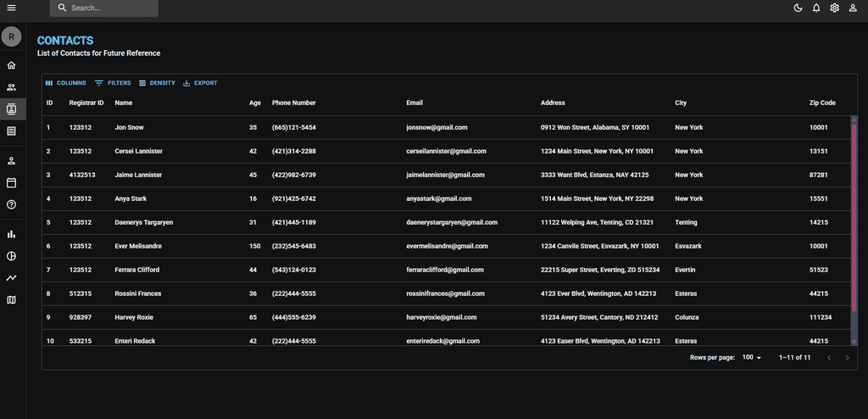Click email cerseilannister@gmail.com
This screenshot has width=868, height=419.
446,151
